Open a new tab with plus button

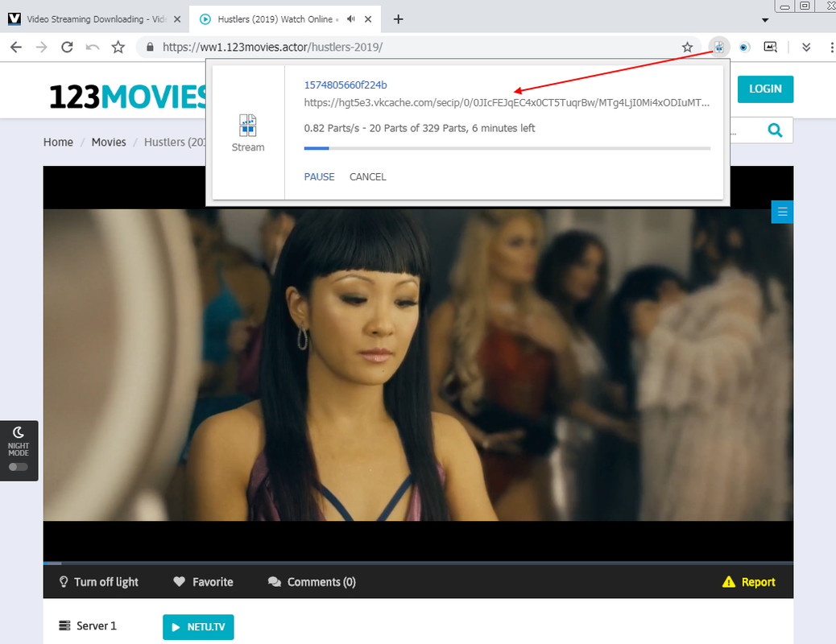[x=399, y=19]
